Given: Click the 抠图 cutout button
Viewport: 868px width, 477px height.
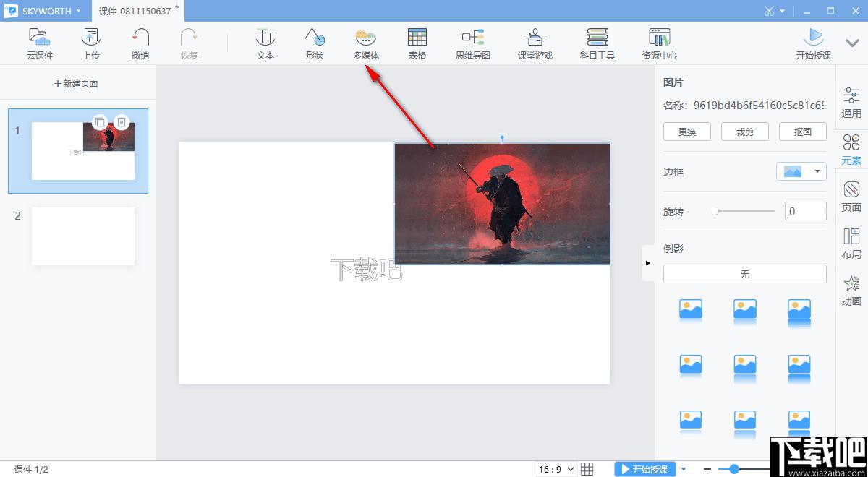Looking at the screenshot, I should [803, 132].
